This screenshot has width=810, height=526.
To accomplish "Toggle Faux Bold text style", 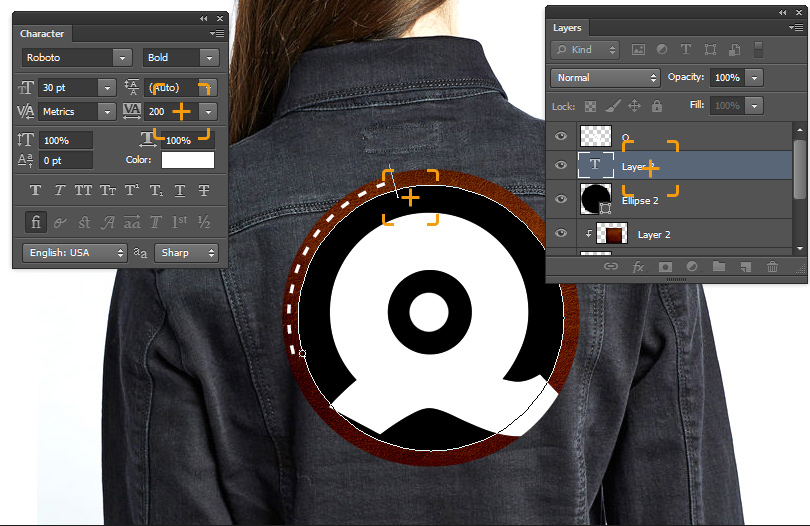I will point(36,190).
